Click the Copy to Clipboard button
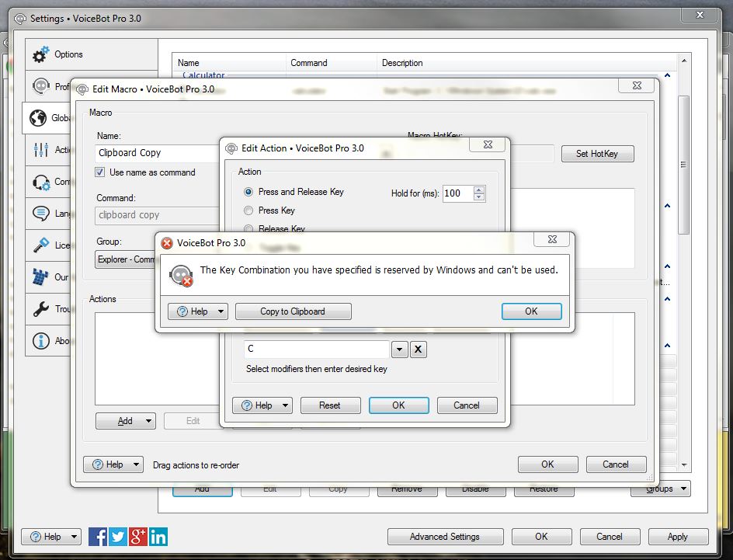The width and height of the screenshot is (733, 560). point(293,311)
